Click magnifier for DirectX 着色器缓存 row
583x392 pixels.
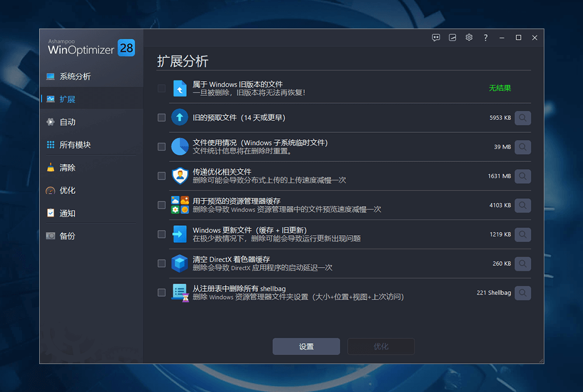coord(522,263)
